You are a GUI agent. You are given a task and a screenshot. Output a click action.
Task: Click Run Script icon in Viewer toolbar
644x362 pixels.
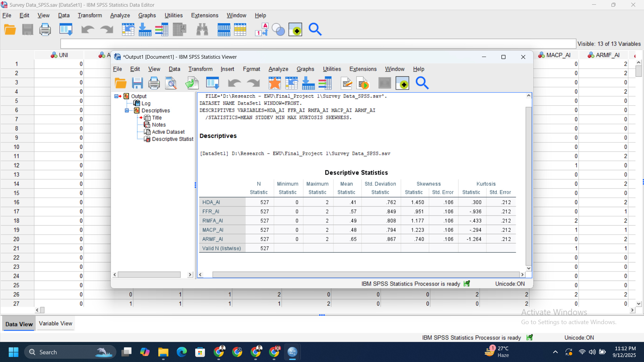363,83
